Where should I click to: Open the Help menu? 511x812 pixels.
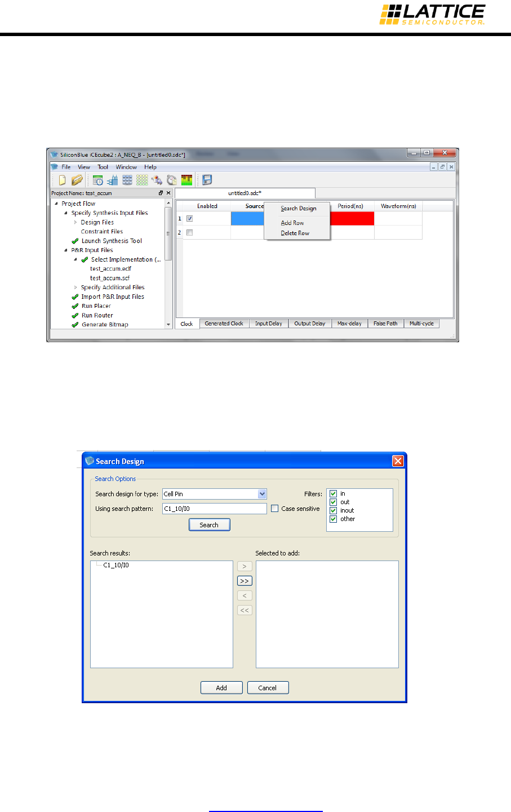[x=150, y=167]
